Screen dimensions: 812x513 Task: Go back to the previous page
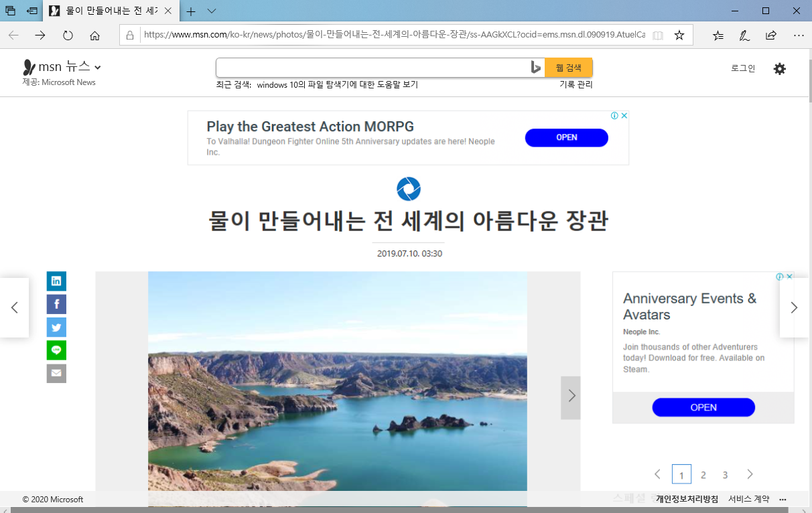(13, 35)
